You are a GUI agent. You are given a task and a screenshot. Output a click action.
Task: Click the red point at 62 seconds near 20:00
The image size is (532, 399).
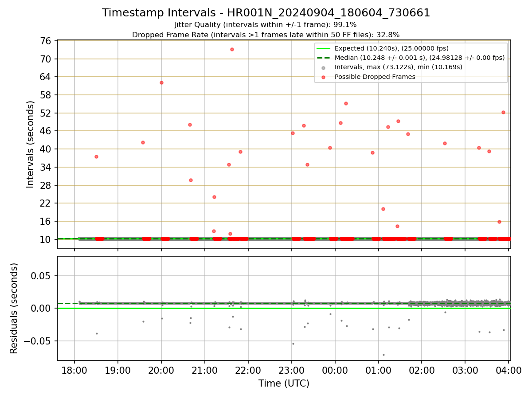pos(161,82)
